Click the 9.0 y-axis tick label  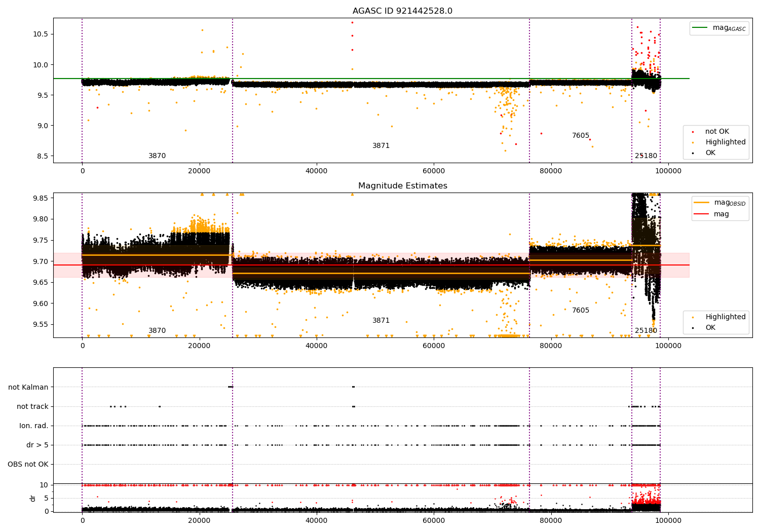pyautogui.click(x=42, y=126)
